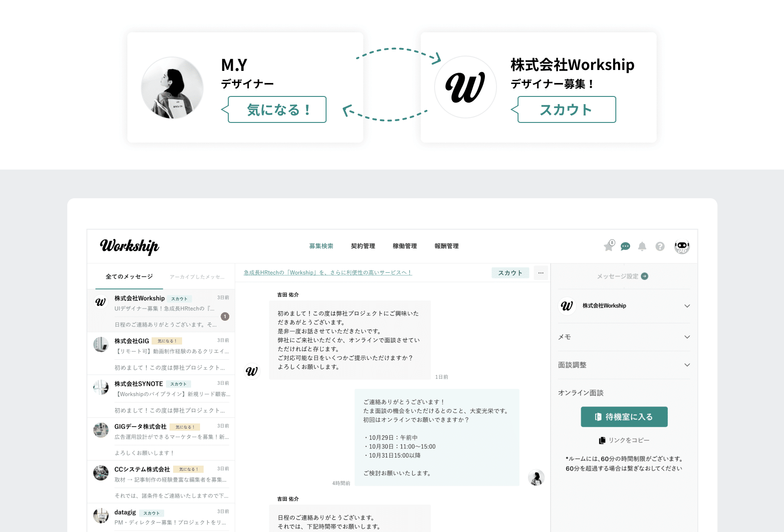The width and height of the screenshot is (784, 532).
Task: Click the GIGデータ株式会社 conversation avatar
Action: [x=101, y=430]
